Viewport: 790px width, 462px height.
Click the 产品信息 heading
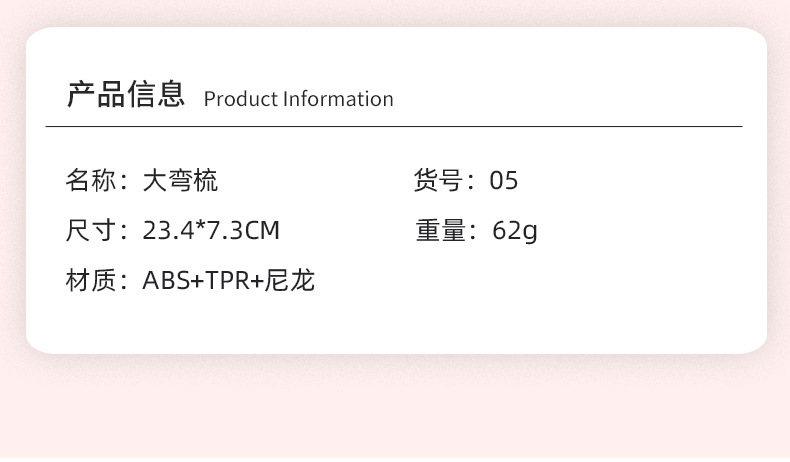click(126, 95)
